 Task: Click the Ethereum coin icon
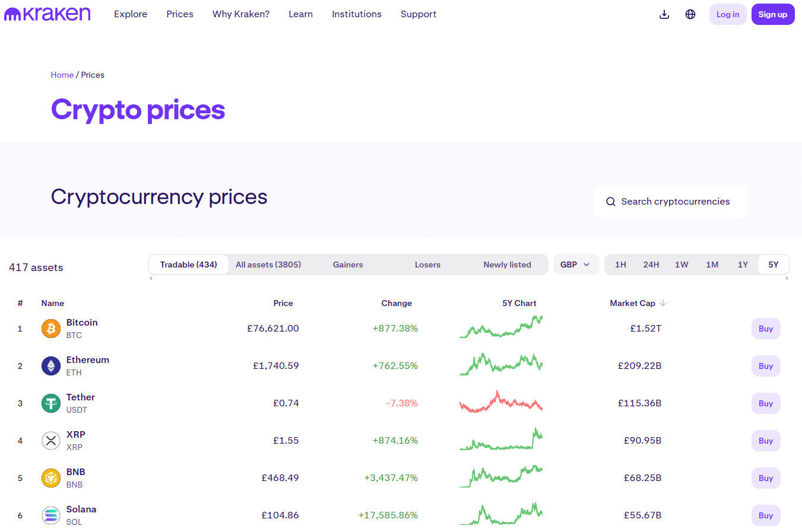(x=51, y=366)
